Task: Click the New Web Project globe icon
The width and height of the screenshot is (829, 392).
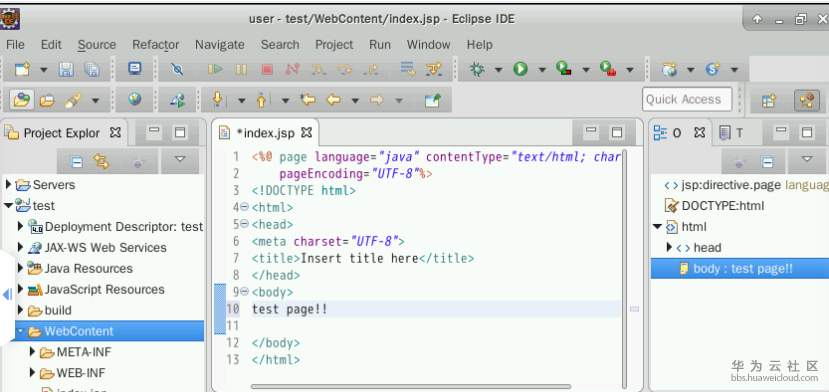Action: [670, 69]
